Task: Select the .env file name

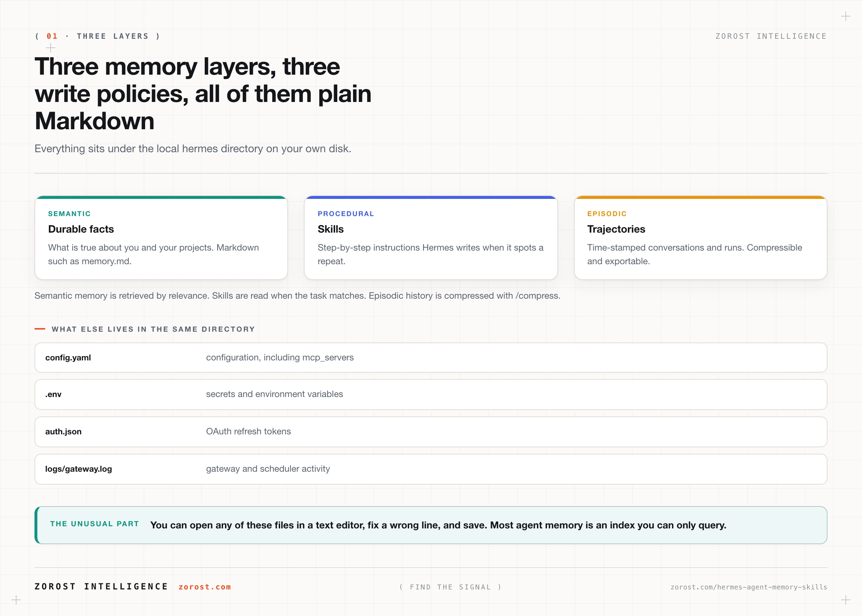Action: pos(53,395)
